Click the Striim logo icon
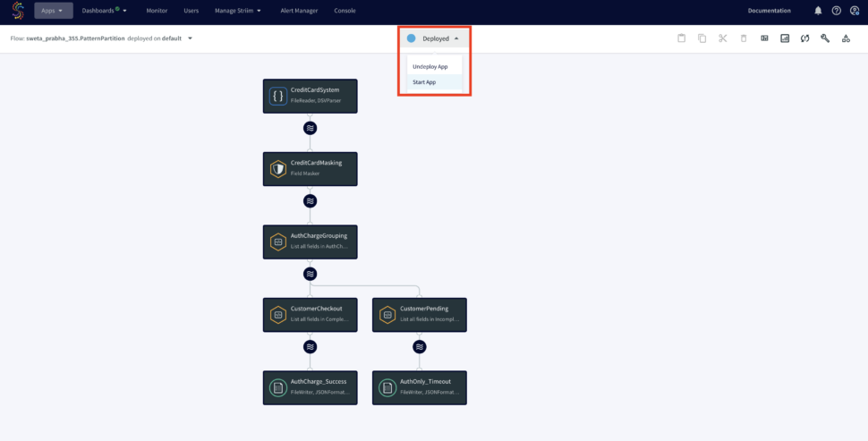 (17, 11)
